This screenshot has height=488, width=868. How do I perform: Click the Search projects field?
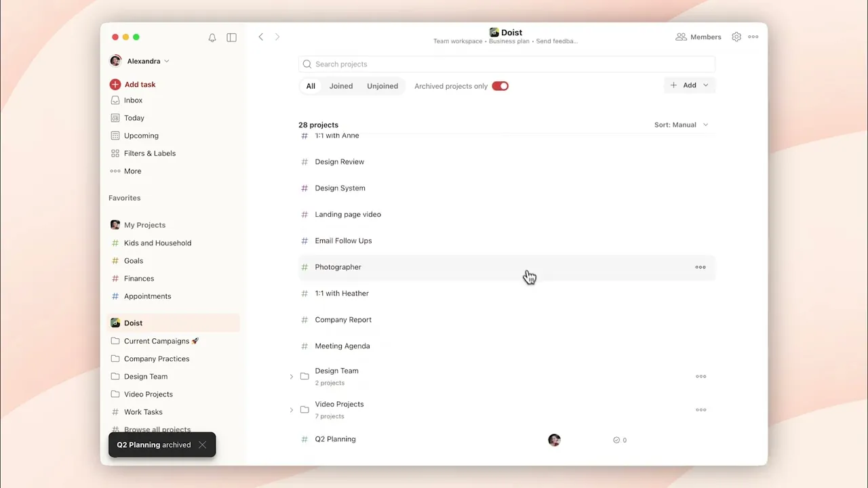click(507, 64)
